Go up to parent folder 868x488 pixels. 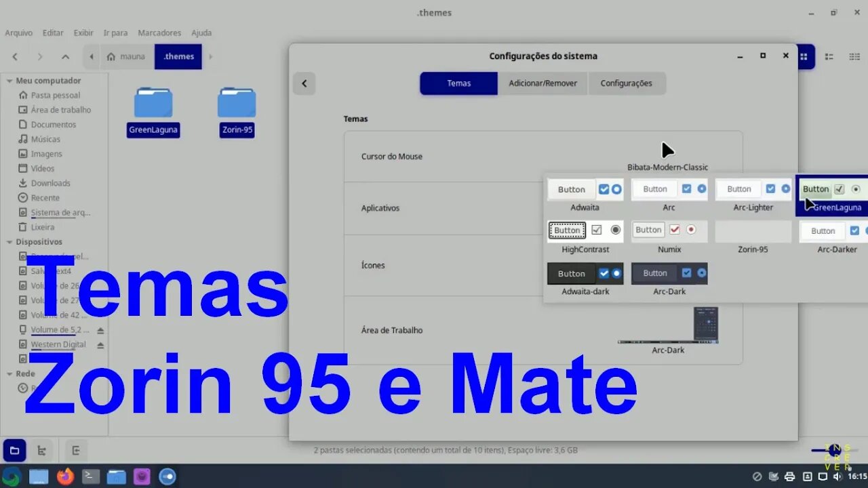pos(65,57)
